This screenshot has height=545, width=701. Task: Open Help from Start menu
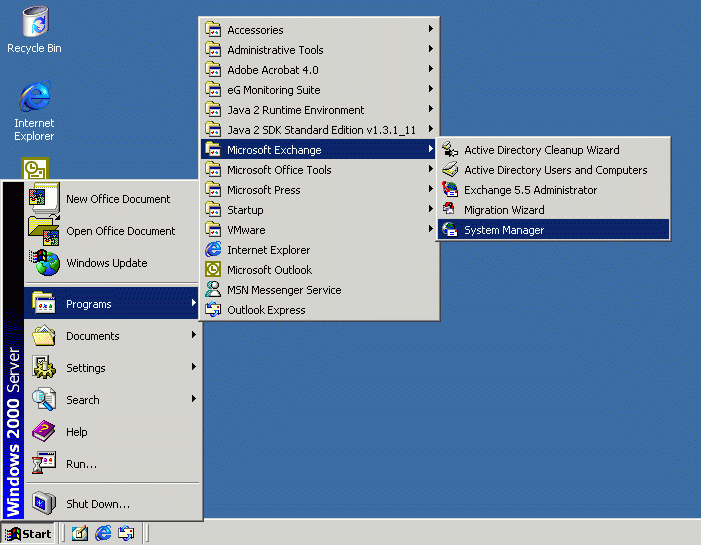tap(112, 431)
